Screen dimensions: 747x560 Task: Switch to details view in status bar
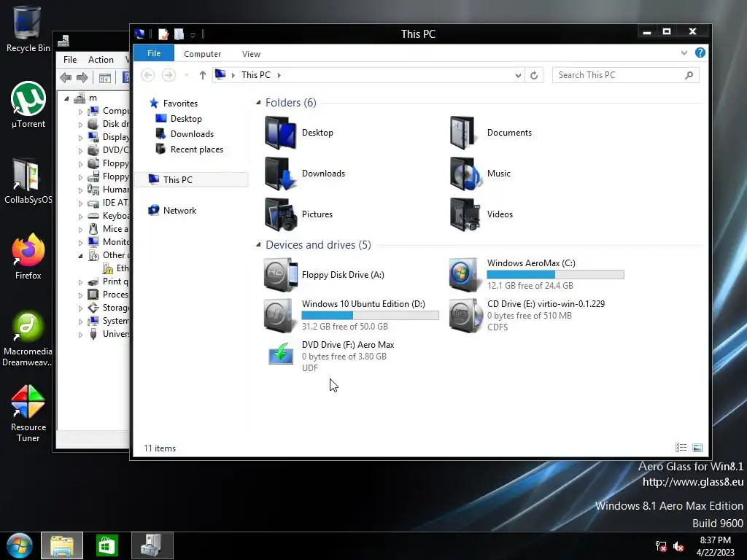tap(681, 448)
